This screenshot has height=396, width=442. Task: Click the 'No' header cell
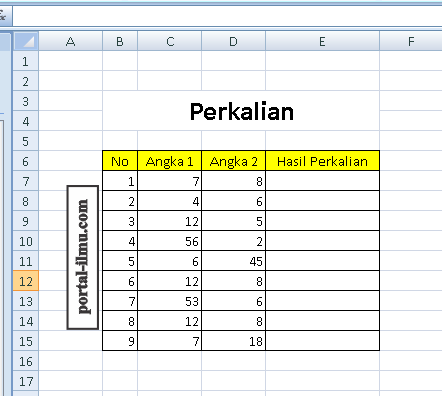(x=120, y=161)
